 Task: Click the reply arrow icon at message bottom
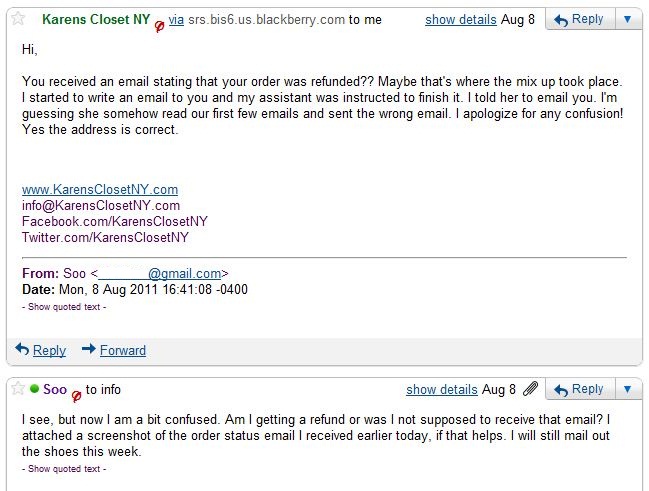pyautogui.click(x=22, y=349)
